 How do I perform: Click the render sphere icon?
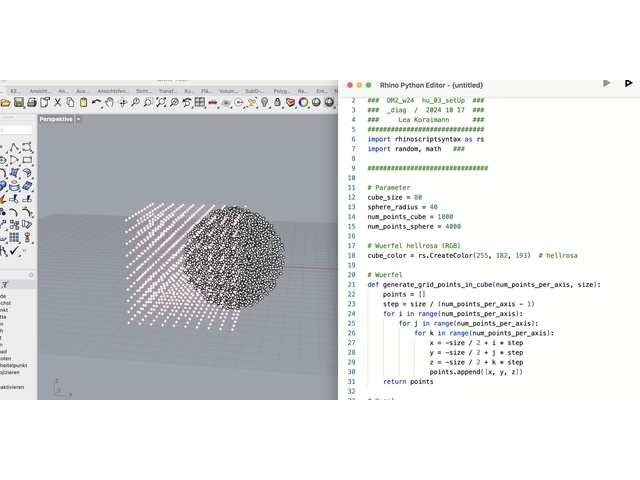[329, 102]
